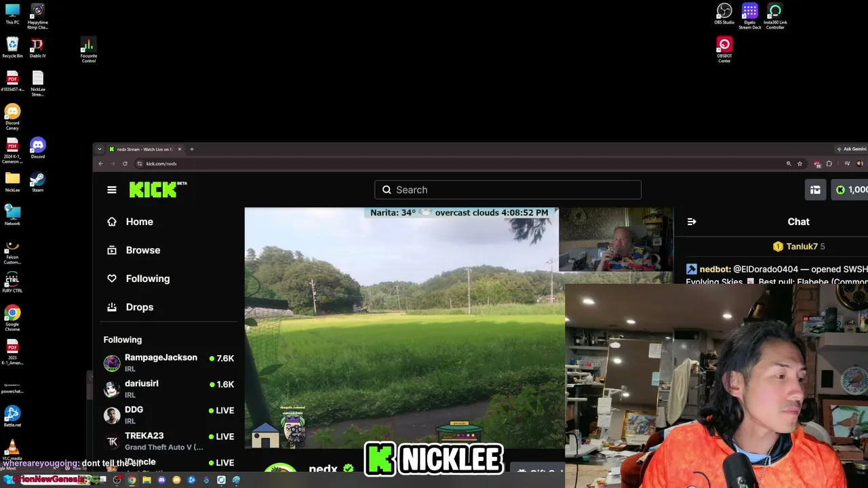Click the 2024 K-1 Cameron PDF icon
The height and width of the screenshot is (488, 868).
coord(12,150)
